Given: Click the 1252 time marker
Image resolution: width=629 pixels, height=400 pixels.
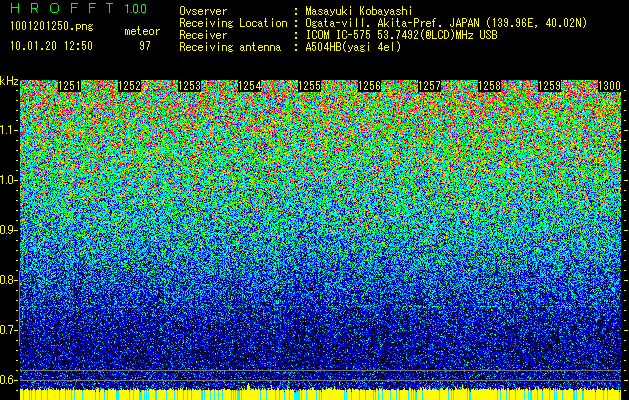Looking at the screenshot, I should point(130,86).
